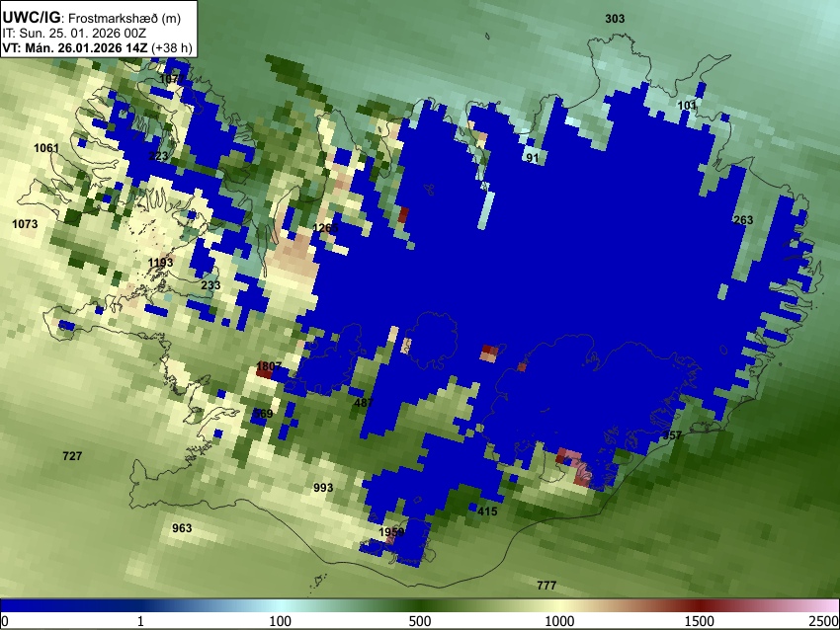Click the map value 1077

(172, 79)
